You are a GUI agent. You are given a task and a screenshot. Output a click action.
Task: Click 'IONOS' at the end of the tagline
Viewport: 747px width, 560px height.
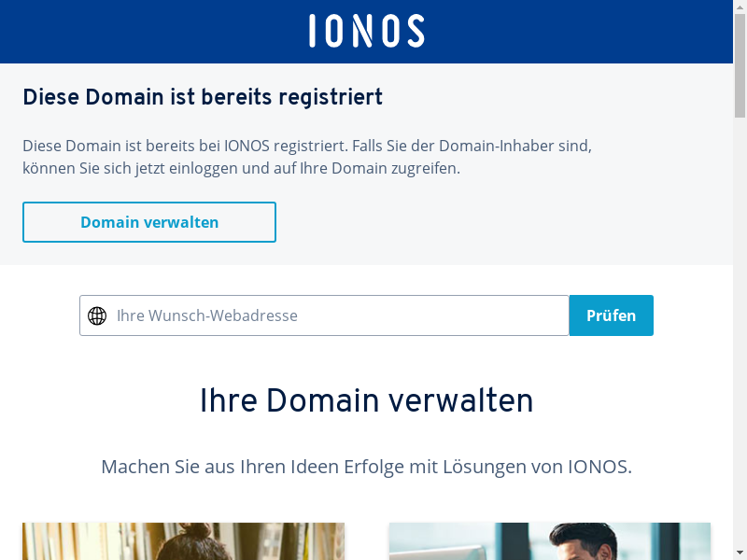tap(599, 467)
